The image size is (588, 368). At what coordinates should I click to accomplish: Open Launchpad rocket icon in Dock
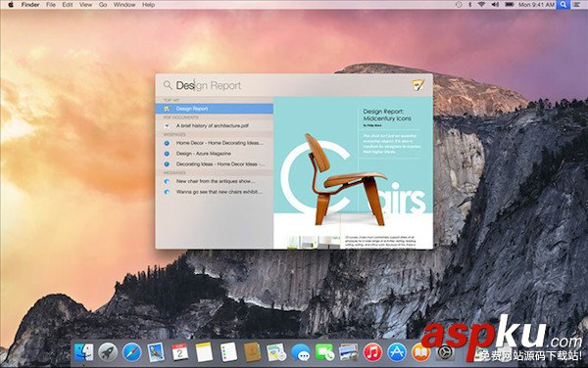click(108, 352)
